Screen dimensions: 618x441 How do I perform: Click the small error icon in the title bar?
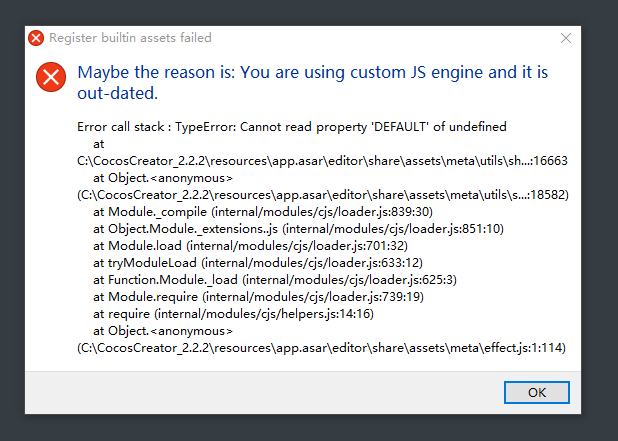(36, 38)
